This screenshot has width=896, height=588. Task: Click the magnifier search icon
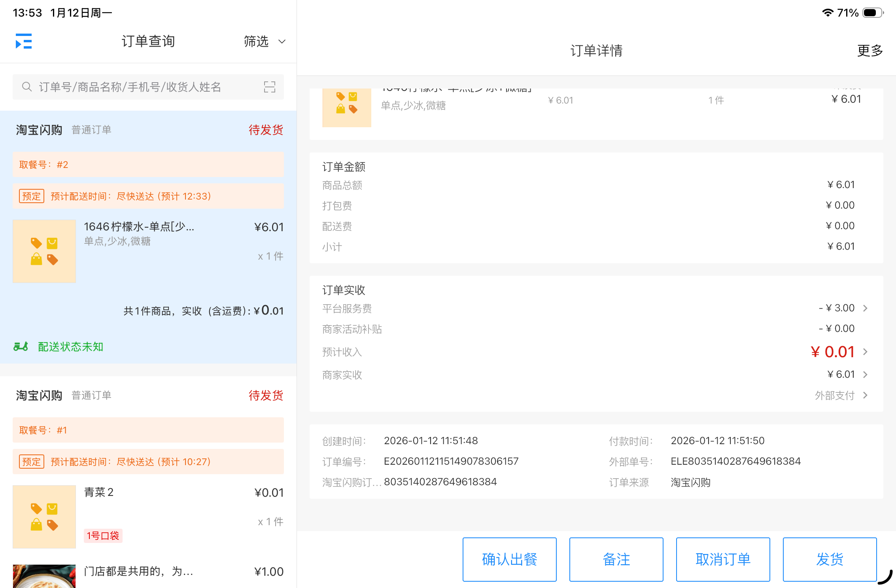coord(27,87)
